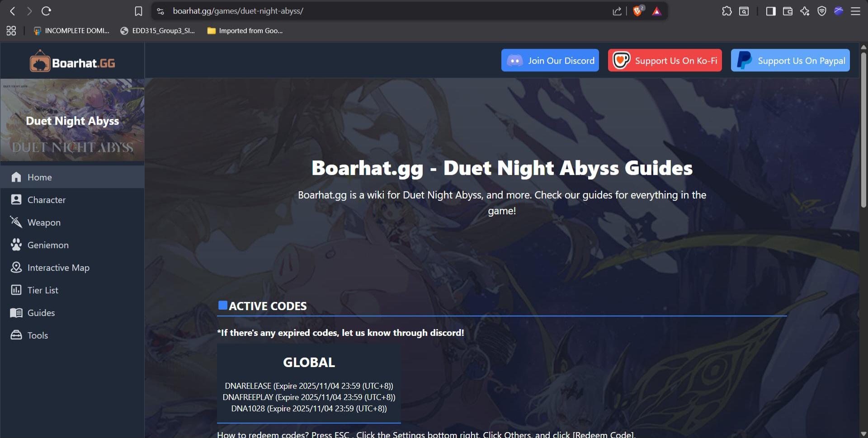The image size is (868, 438).
Task: Open the browser hamburger menu
Action: pos(855,11)
